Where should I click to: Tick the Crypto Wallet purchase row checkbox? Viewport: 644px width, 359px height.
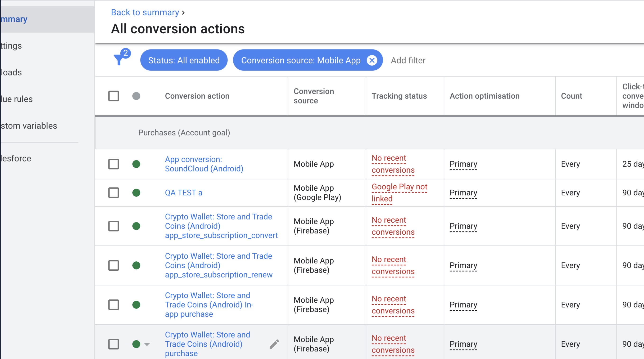[113, 344]
